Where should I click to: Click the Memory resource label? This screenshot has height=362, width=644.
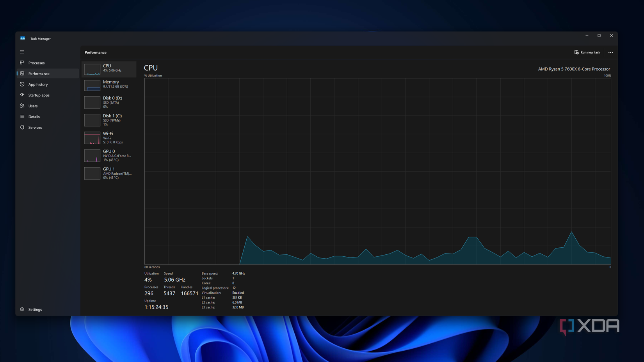click(111, 82)
